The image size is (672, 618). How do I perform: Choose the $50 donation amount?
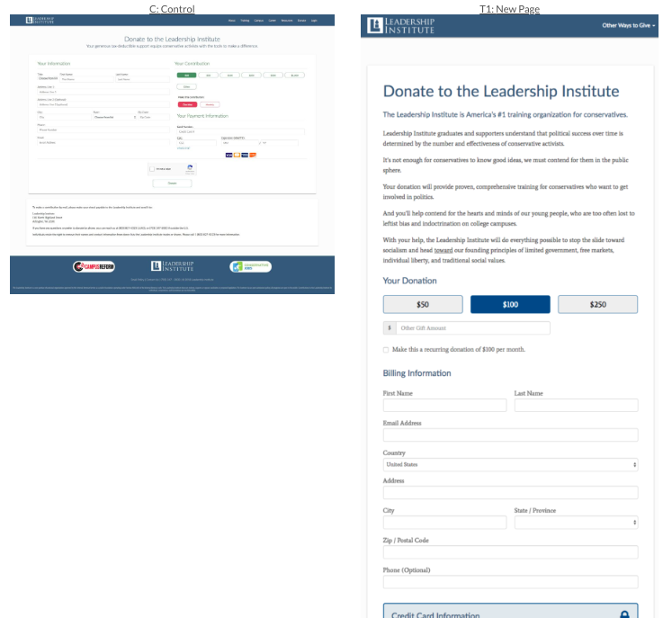click(x=423, y=304)
